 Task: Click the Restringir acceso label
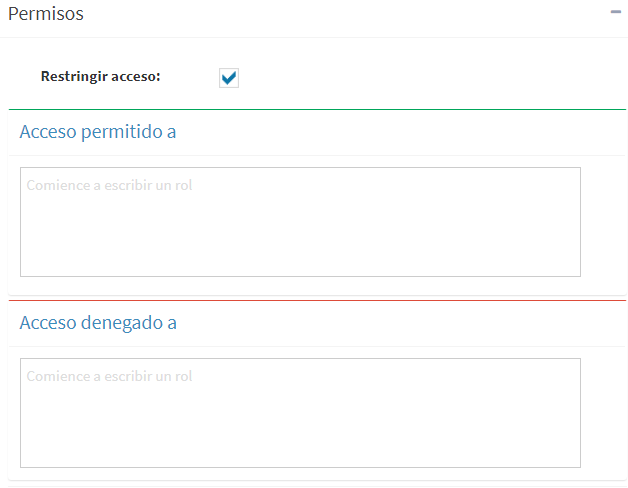(x=101, y=76)
